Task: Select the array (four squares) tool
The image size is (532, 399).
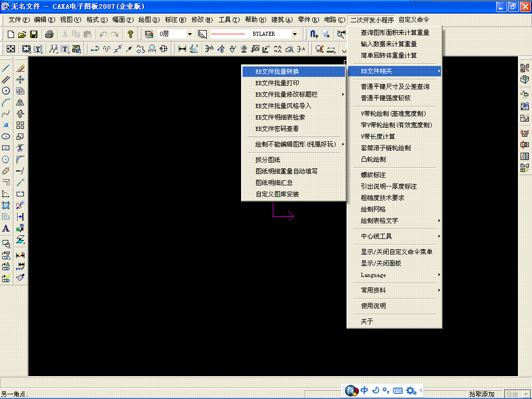Action: pos(20,125)
